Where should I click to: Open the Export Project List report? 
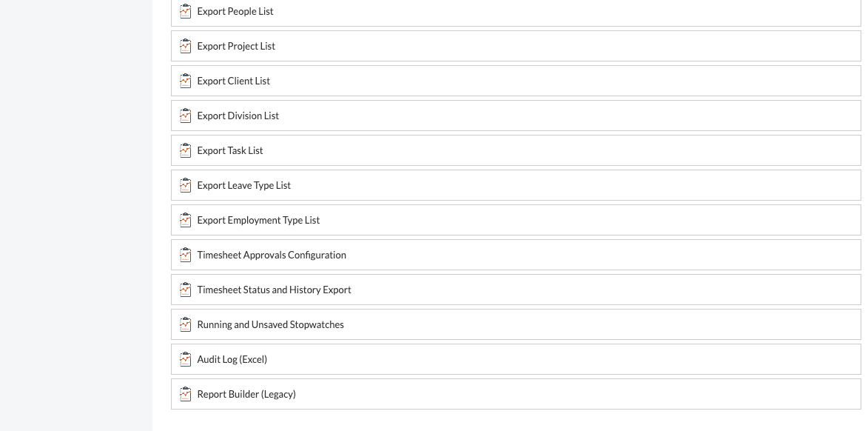pos(236,46)
